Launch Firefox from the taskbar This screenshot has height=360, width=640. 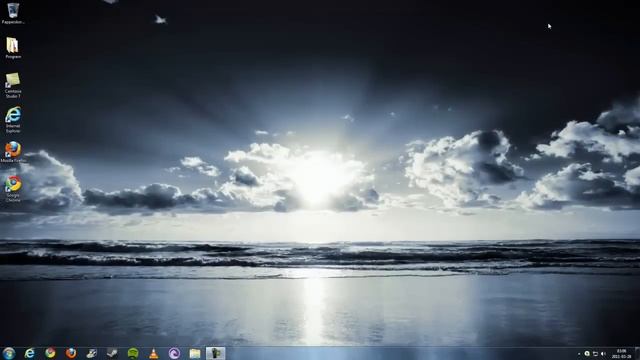point(71,353)
